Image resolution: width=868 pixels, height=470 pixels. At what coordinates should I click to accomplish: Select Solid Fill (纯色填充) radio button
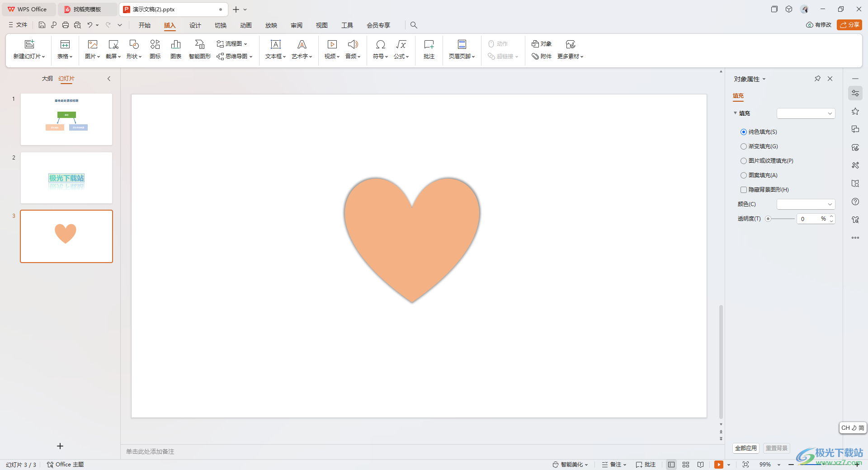pos(744,132)
